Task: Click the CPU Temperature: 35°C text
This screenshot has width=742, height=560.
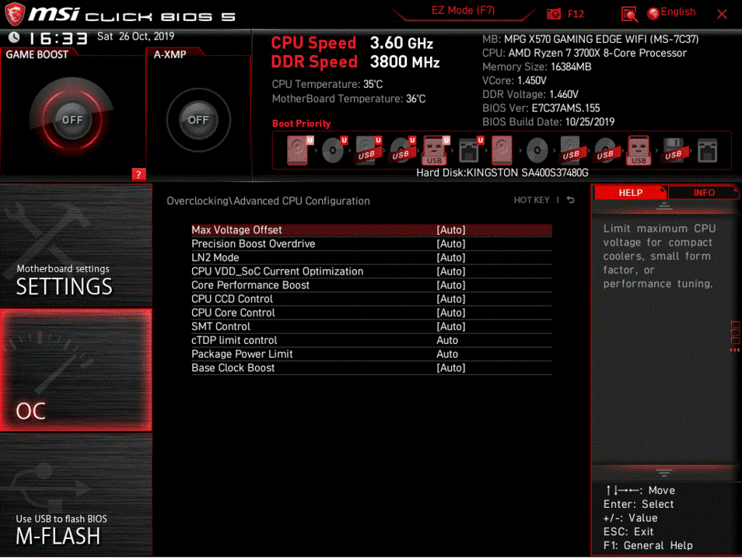Action: (x=327, y=84)
